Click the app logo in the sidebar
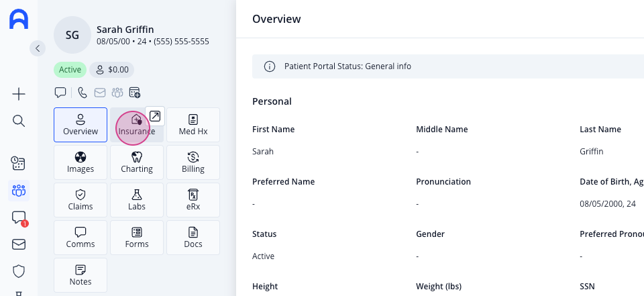 [19, 19]
